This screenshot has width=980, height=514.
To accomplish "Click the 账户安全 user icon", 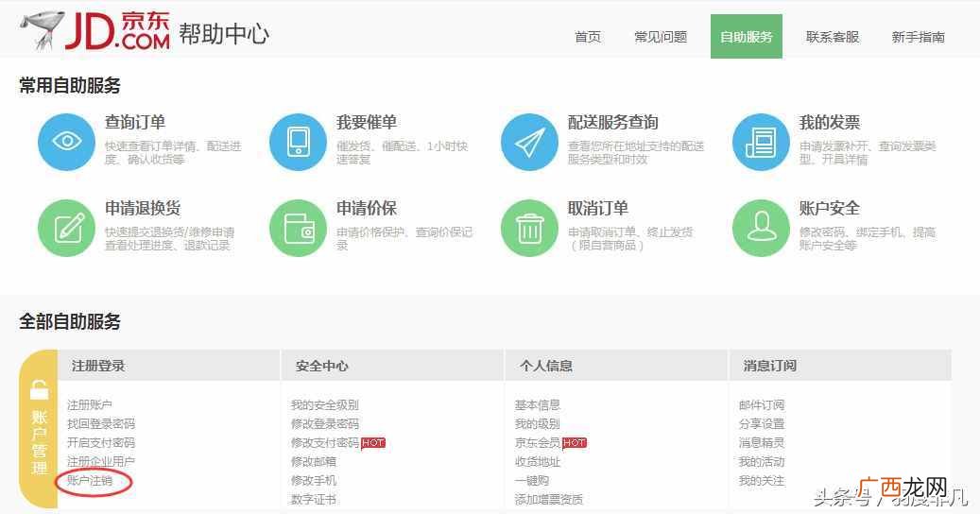I will click(x=762, y=228).
